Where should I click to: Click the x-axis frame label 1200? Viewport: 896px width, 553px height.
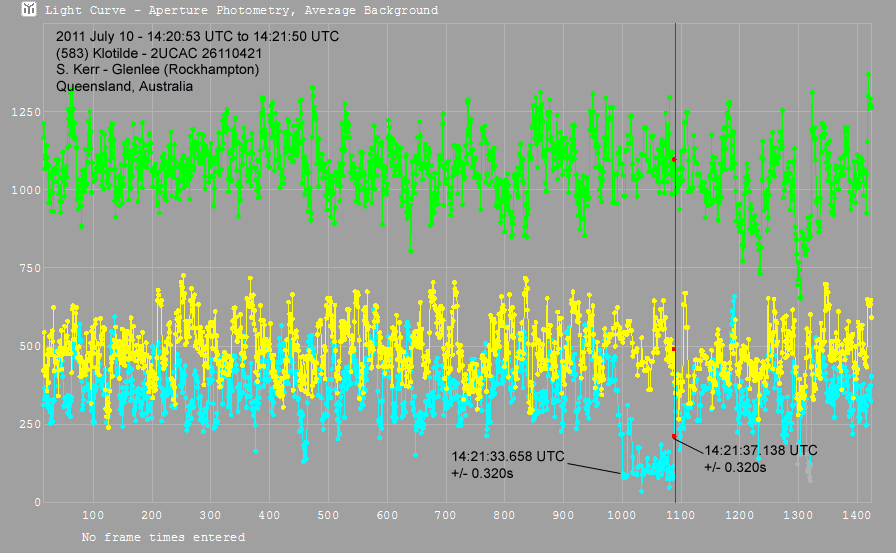739,515
